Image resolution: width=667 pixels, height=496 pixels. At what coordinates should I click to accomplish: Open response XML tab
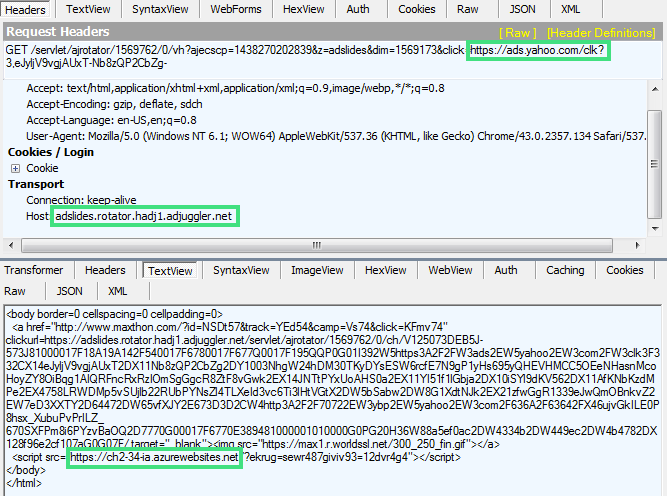click(x=117, y=291)
